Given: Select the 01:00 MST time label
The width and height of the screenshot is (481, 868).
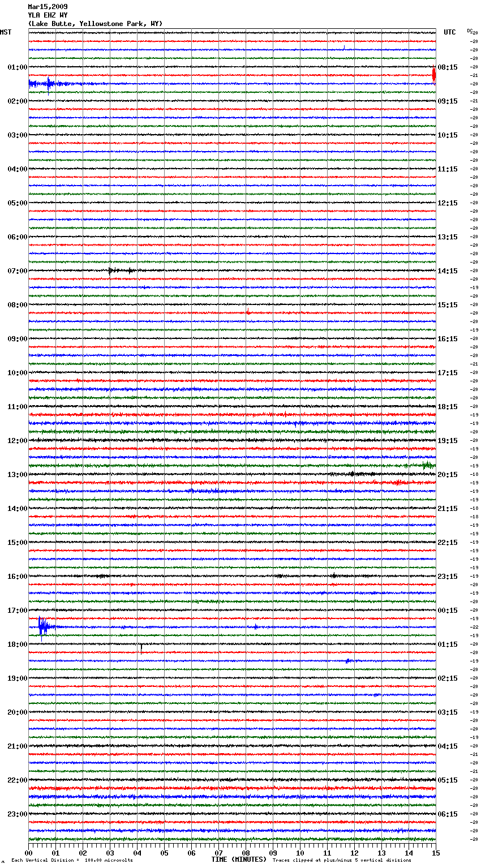Looking at the screenshot, I should (x=18, y=67).
